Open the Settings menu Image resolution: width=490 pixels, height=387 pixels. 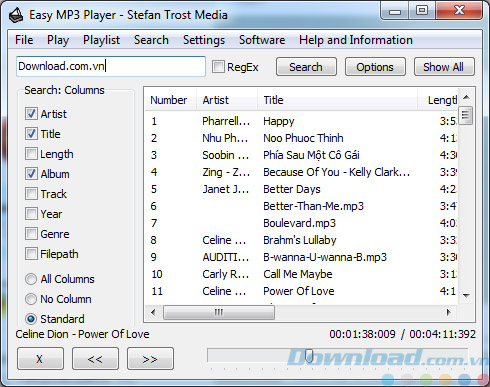tap(204, 40)
